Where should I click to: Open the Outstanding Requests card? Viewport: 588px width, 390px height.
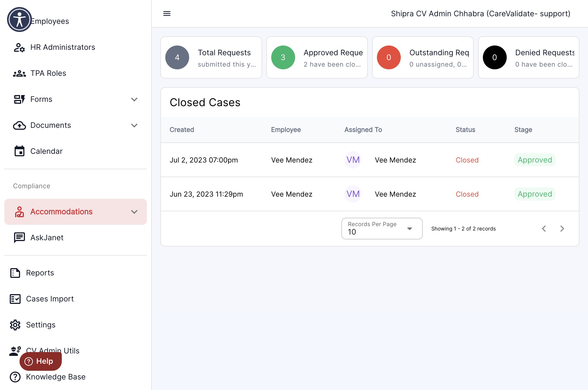pyautogui.click(x=423, y=57)
